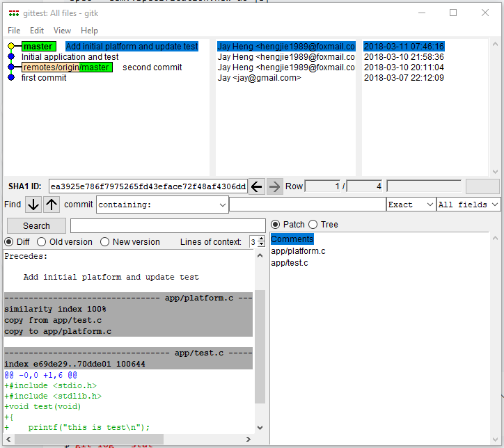Open the View menu
The image size is (504, 448).
point(62,31)
